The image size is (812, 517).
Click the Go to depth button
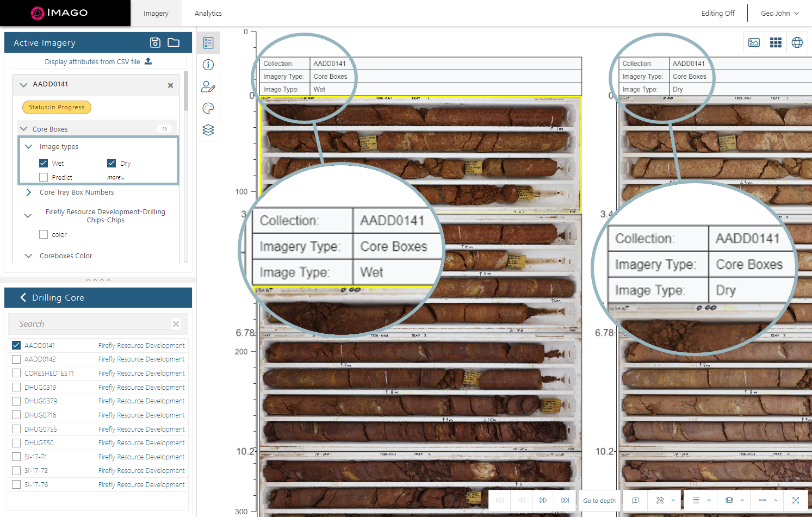599,500
